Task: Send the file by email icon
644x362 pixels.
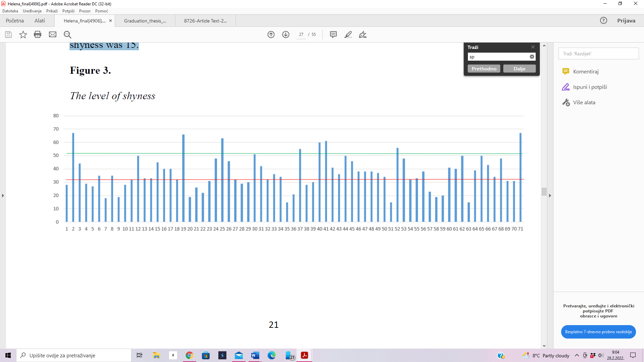Action: (x=53, y=35)
